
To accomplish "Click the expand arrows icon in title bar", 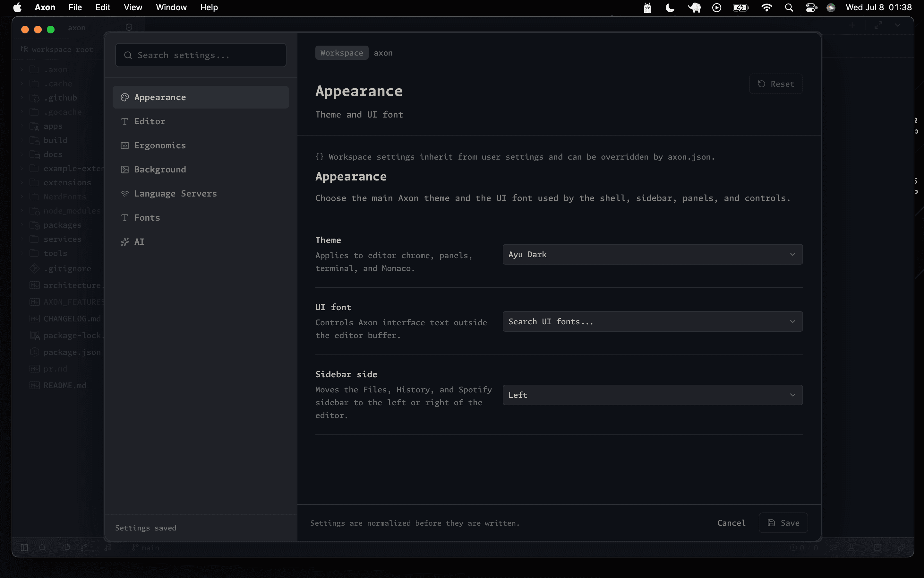I will click(878, 25).
